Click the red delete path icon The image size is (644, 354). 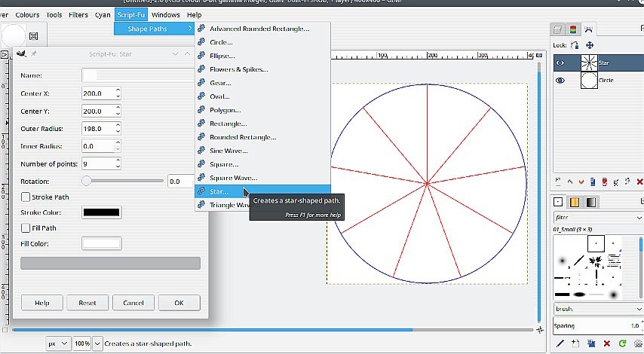coord(639,182)
